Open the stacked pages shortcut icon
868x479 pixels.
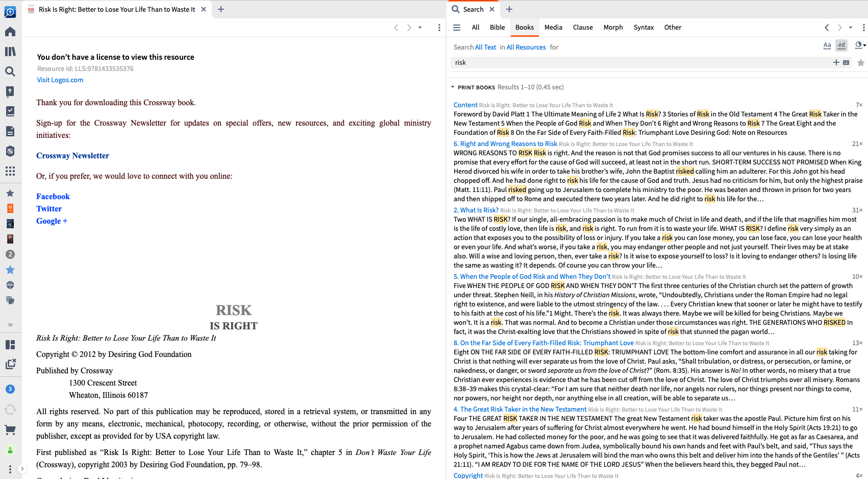click(x=10, y=300)
